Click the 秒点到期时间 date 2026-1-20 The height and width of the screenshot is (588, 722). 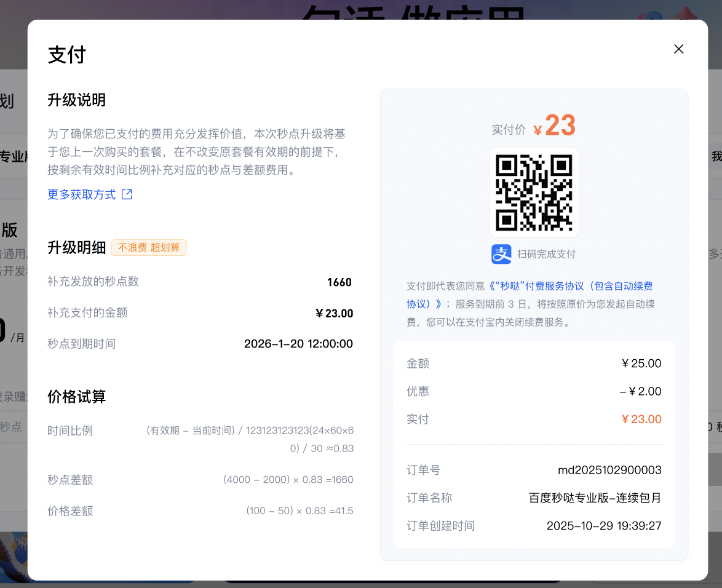pos(298,344)
